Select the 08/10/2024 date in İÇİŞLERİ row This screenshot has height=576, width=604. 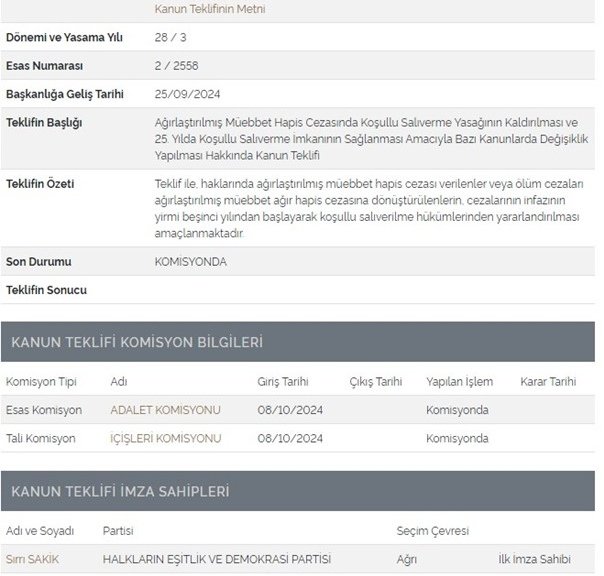[290, 438]
